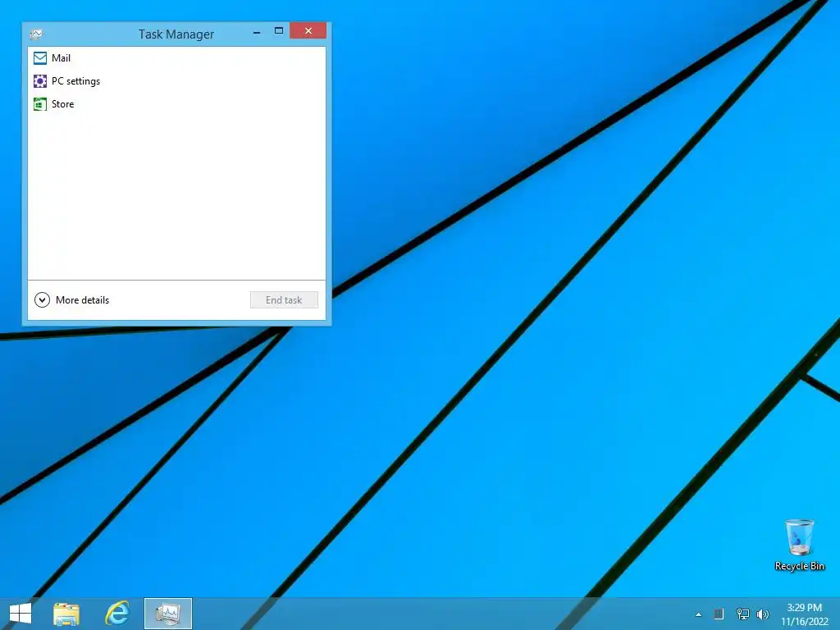
Task: Open the network tray icon
Action: tap(742, 614)
